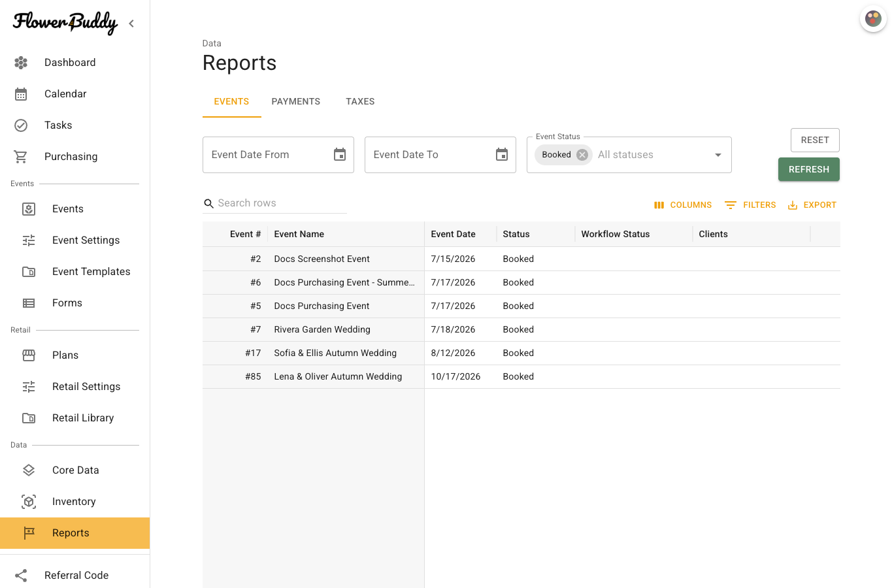Sort by the Event Name column header
This screenshot has width=892, height=588.
coord(346,235)
